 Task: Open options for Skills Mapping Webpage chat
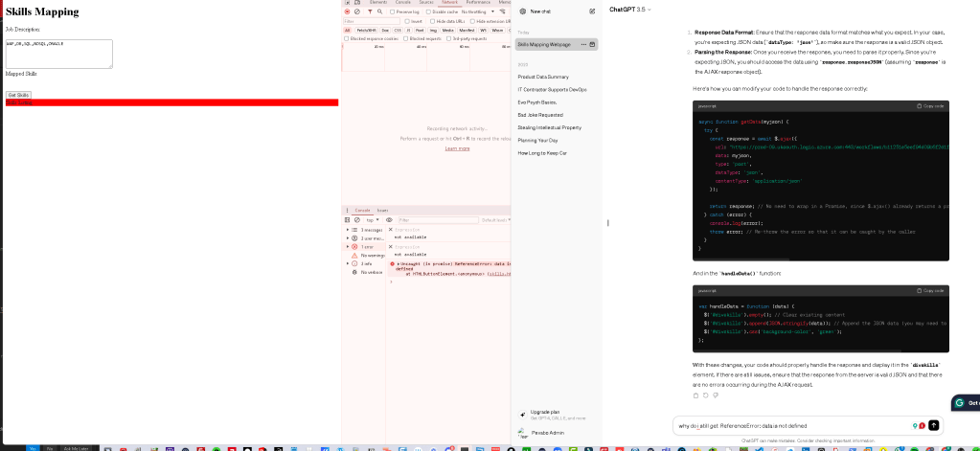583,44
